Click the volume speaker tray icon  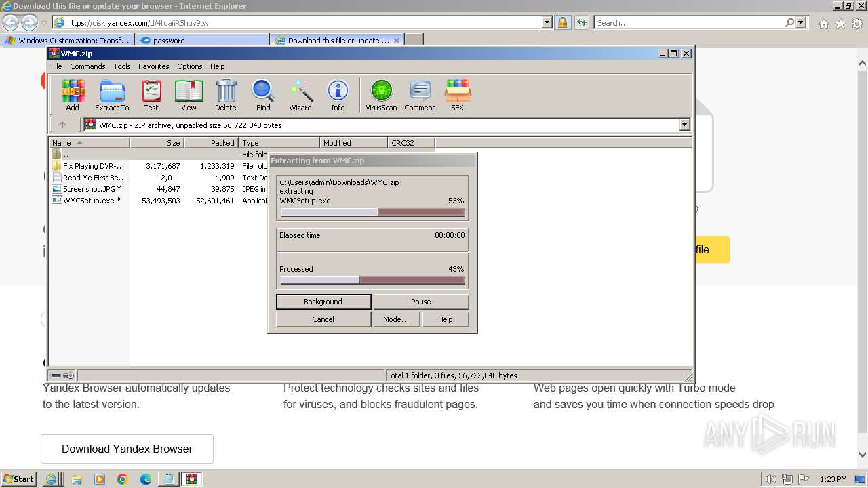[770, 479]
